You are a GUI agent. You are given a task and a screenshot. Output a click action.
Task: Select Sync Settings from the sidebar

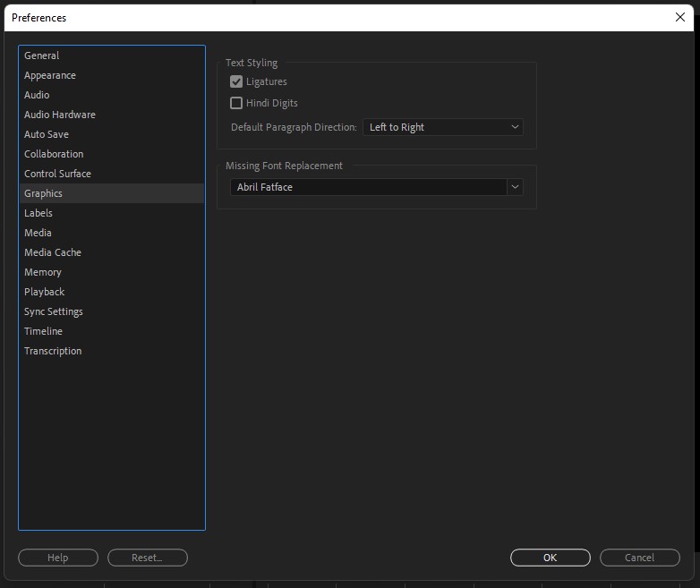pyautogui.click(x=111, y=311)
